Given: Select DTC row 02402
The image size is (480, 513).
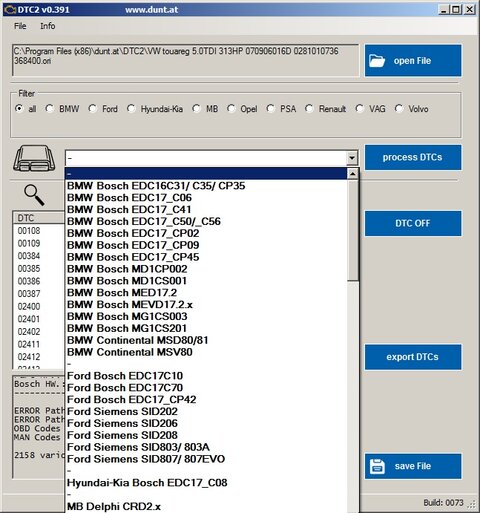Looking at the screenshot, I should (x=39, y=332).
